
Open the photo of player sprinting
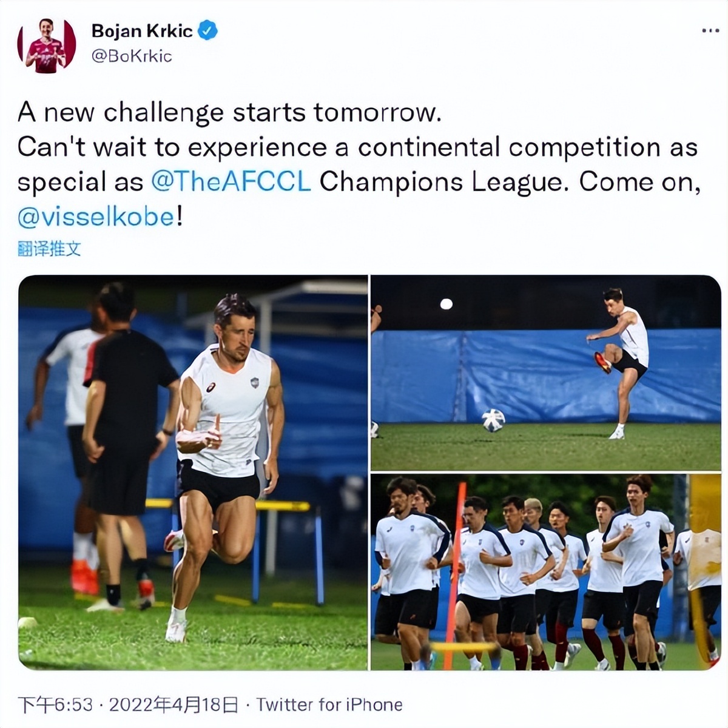pos(193,473)
